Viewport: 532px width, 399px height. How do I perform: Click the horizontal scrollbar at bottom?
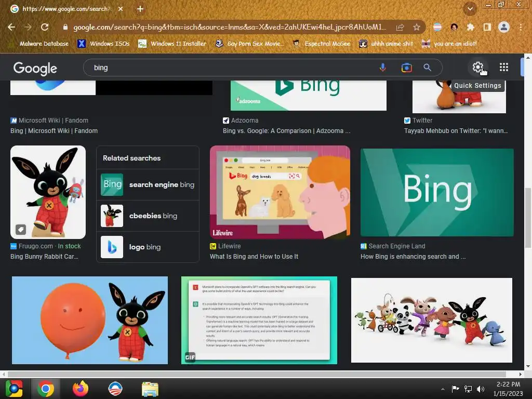pyautogui.click(x=257, y=374)
